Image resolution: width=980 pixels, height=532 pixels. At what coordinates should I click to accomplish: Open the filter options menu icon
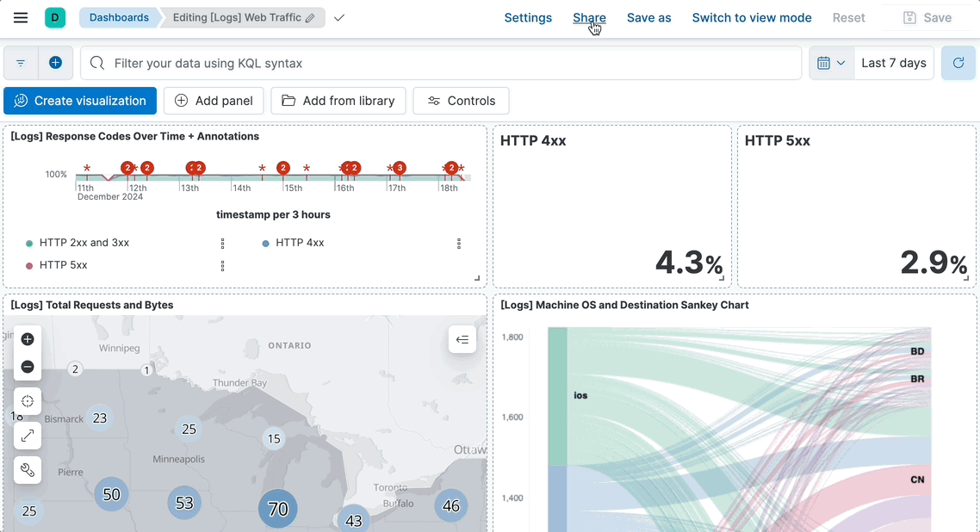click(21, 63)
